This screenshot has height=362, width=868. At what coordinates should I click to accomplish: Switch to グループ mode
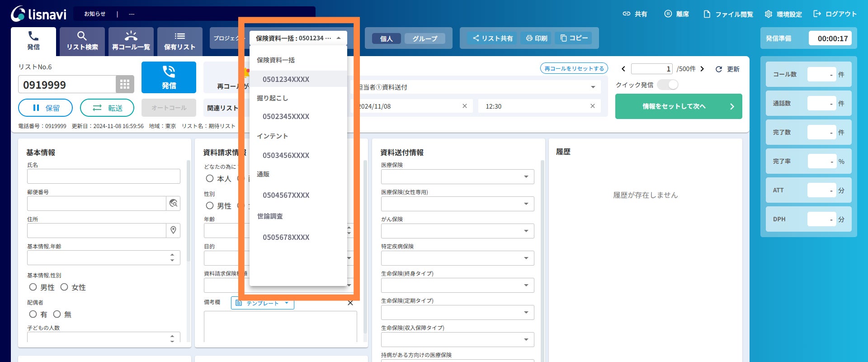click(425, 38)
